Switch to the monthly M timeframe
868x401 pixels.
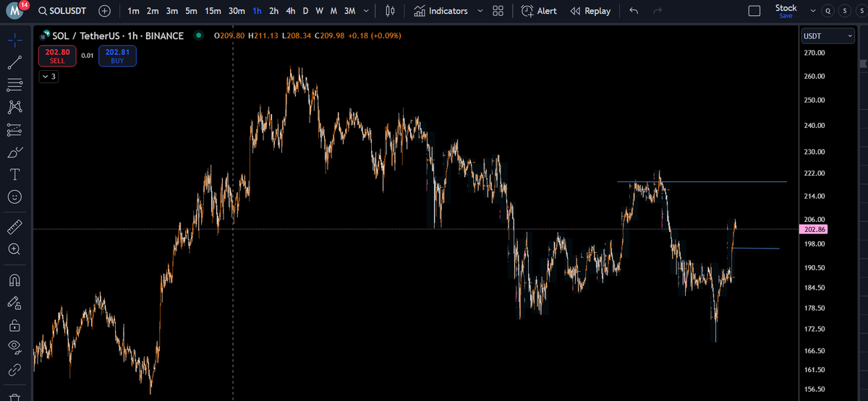click(x=333, y=12)
